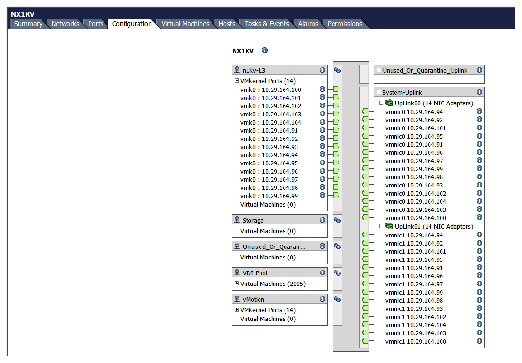Select vmk0 : 10.29.164.91 entry
Screen dimensions: 522x363
click(269, 130)
